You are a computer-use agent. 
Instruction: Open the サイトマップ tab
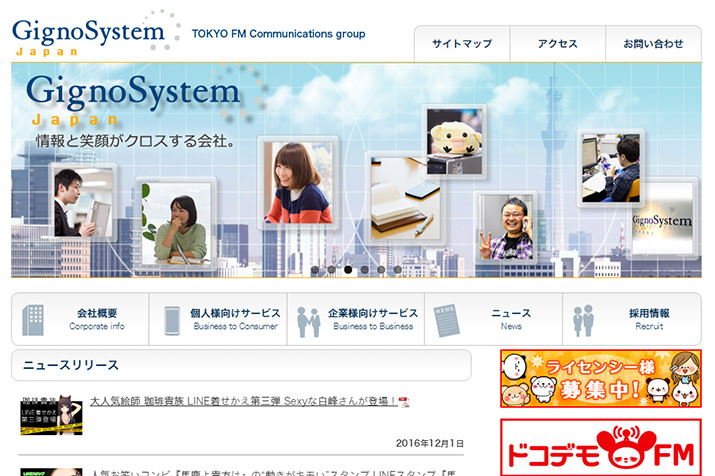tap(462, 44)
